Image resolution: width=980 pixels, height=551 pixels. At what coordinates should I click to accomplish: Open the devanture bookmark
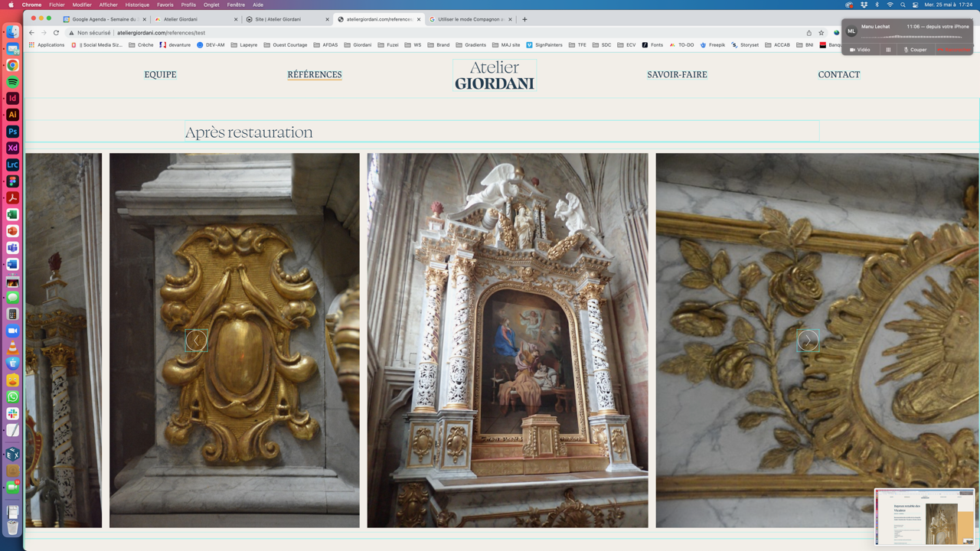(175, 45)
